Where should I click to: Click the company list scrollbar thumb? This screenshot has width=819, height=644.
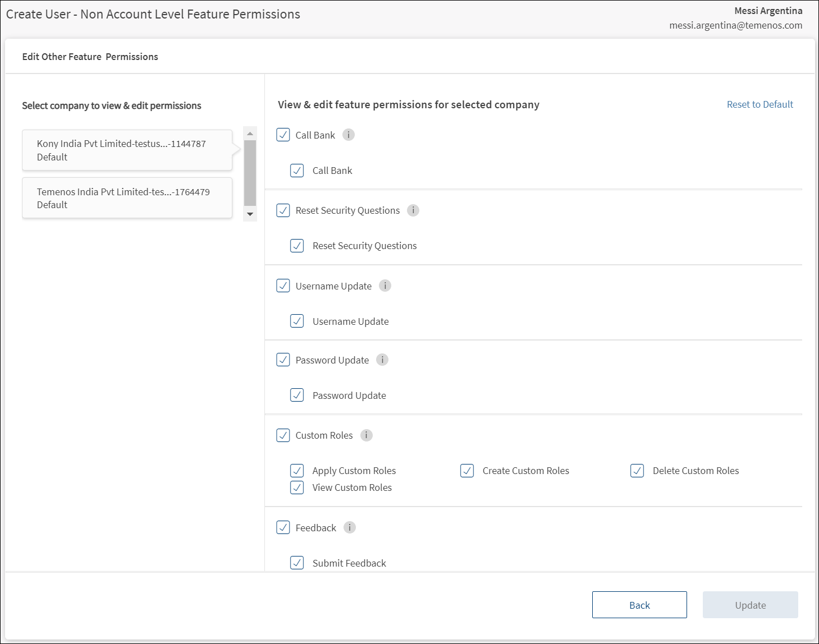click(x=250, y=173)
